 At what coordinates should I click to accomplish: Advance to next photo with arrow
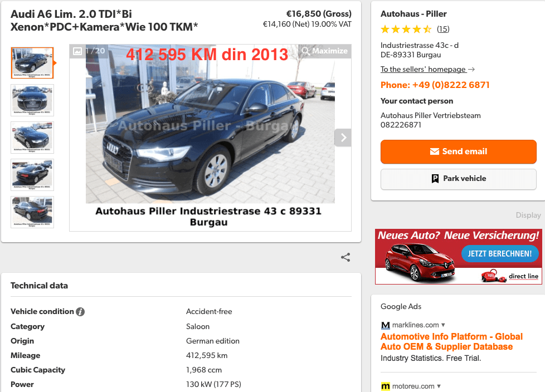343,138
